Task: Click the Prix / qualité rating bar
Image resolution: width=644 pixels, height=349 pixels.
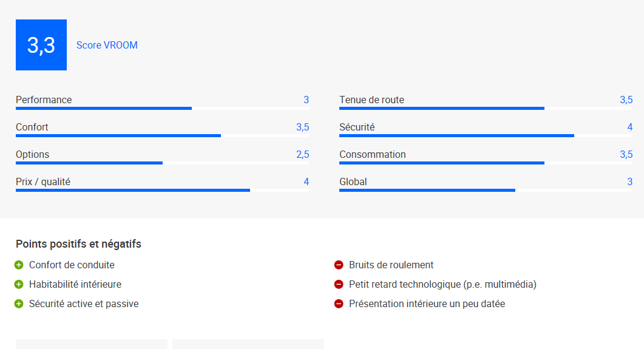Action: (x=162, y=190)
